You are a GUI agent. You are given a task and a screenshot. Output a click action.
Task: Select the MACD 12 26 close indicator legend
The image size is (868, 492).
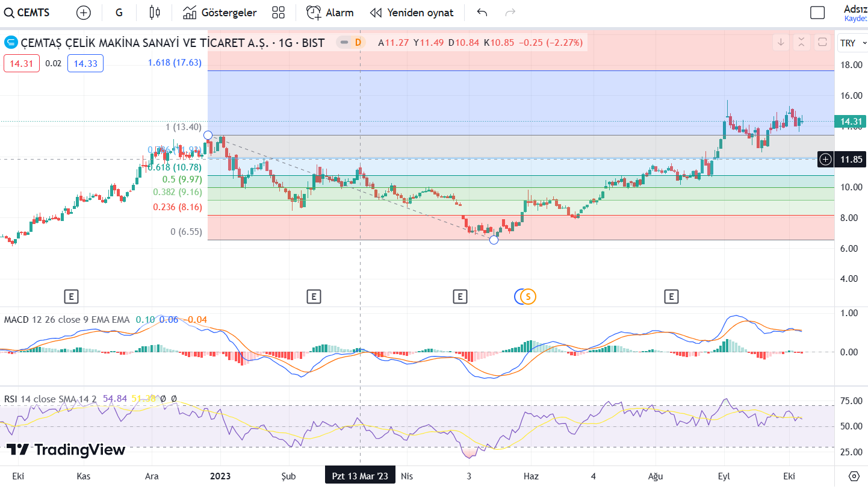pos(67,320)
